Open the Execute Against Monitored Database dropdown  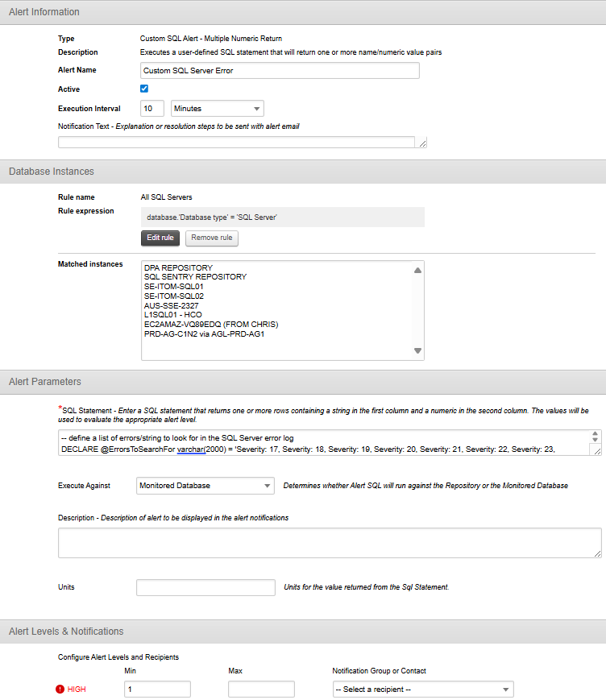point(205,486)
